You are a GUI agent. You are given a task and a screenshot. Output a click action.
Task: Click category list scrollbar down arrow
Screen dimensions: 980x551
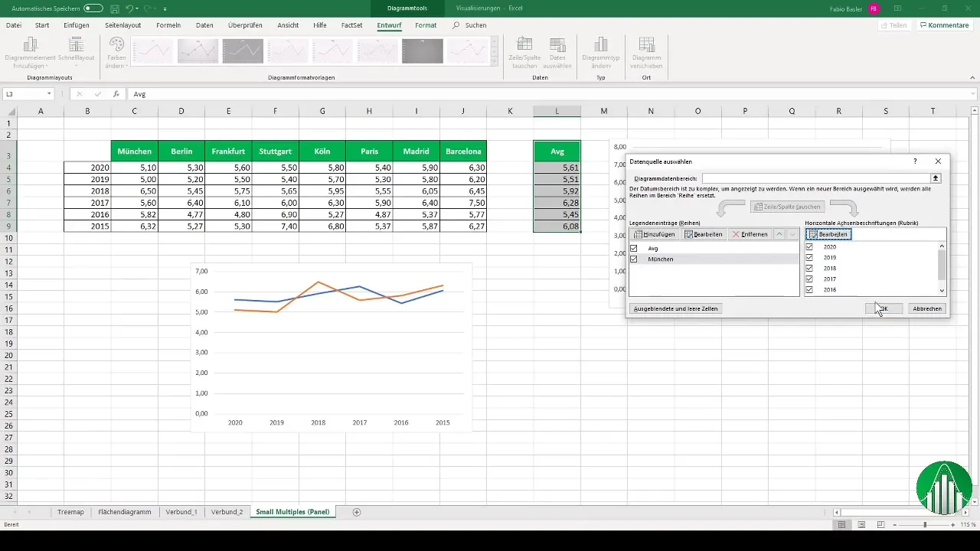[x=942, y=291]
